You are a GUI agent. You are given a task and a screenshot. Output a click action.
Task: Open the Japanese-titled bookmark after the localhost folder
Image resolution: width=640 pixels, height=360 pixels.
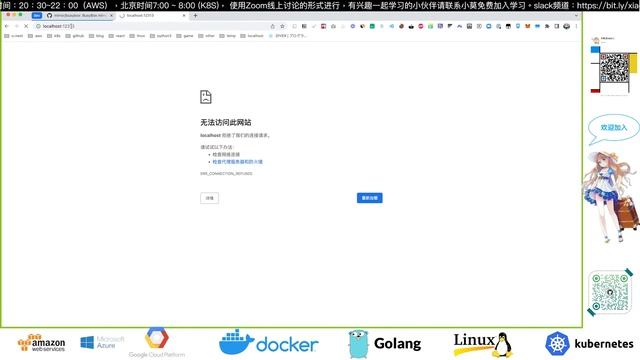288,36
